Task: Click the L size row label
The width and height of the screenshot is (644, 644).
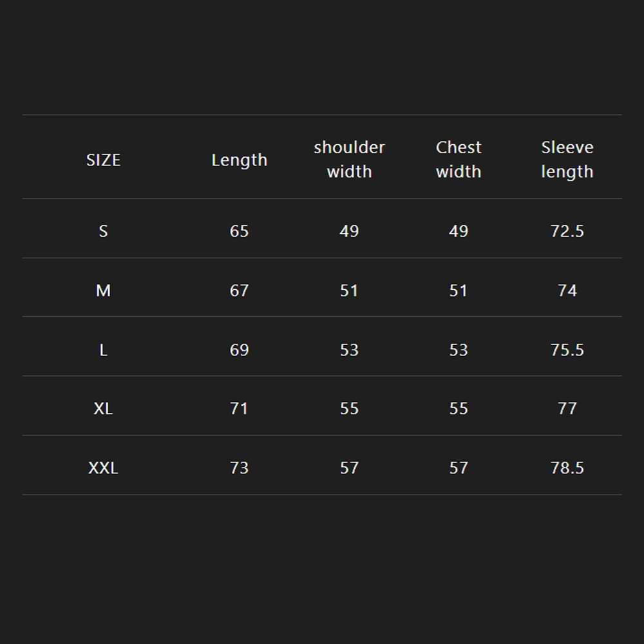Action: [103, 350]
